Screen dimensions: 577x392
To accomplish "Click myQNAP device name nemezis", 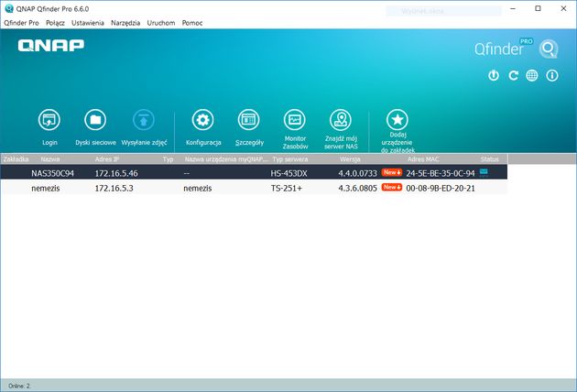I will click(198, 188).
